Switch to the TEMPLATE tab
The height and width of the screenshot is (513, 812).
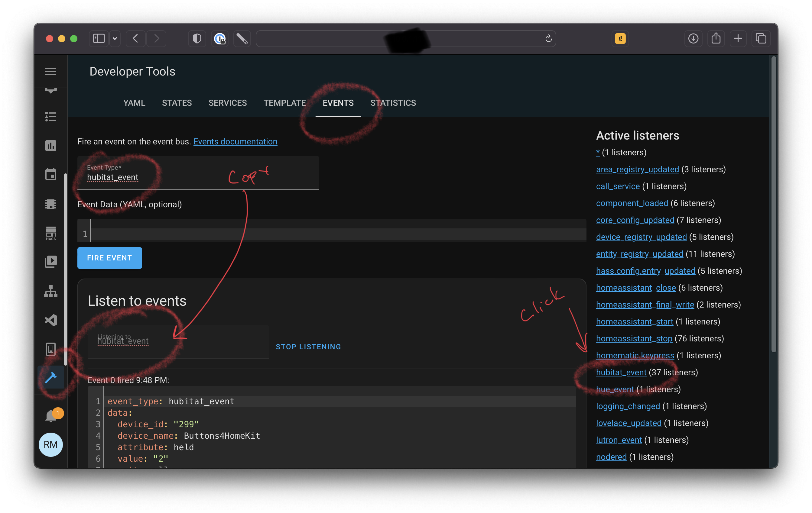click(x=284, y=103)
